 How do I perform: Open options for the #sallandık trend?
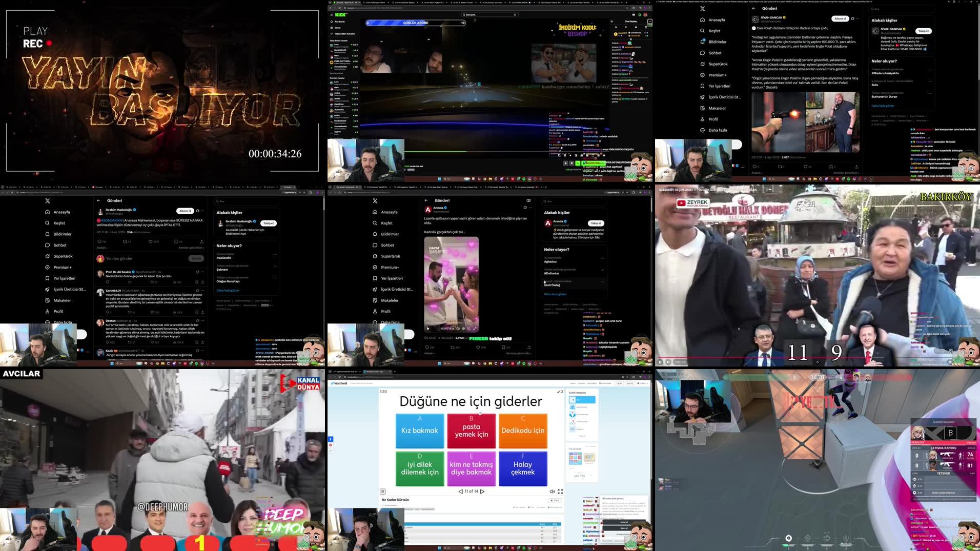click(275, 255)
